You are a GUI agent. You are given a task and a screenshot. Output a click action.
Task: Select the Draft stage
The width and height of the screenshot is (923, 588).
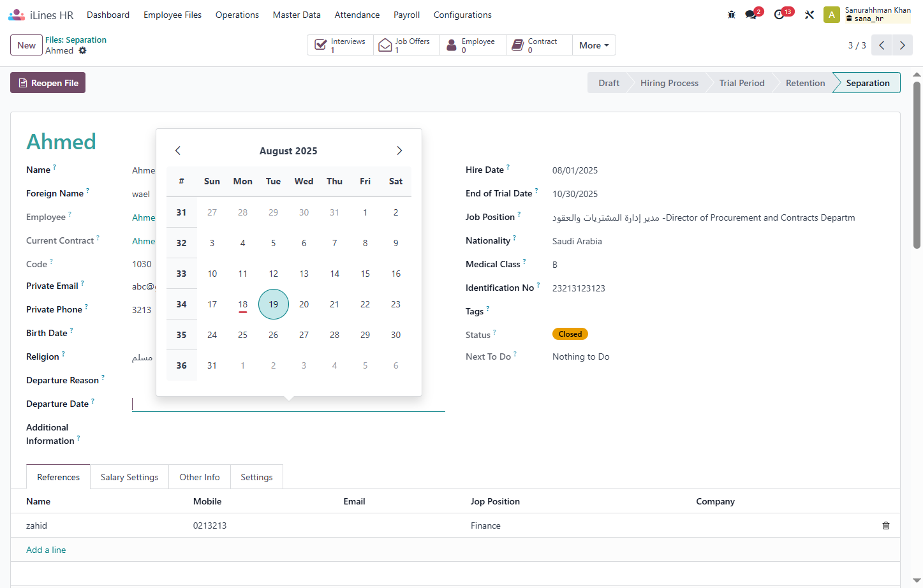point(609,83)
